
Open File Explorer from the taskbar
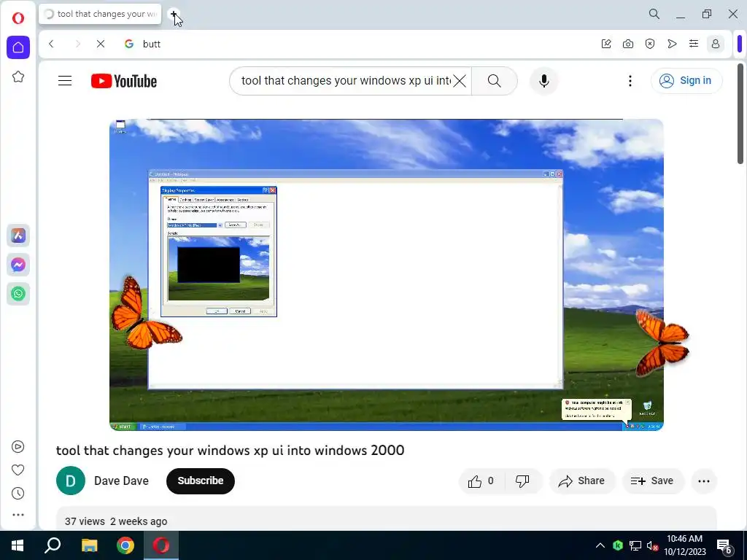(89, 545)
